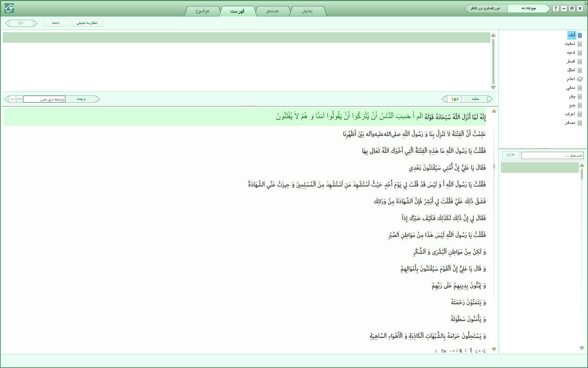The height and width of the screenshot is (368, 588).
Task: Switch to the جستجو tab
Action: click(x=272, y=11)
